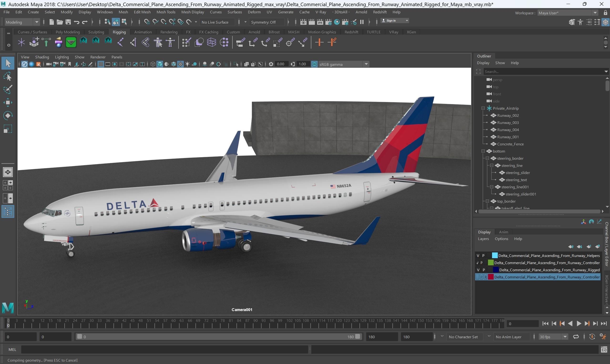Viewport: 610px width, 364px height.
Task: Click the Create IK Handle shelf icon
Action: 133,42
